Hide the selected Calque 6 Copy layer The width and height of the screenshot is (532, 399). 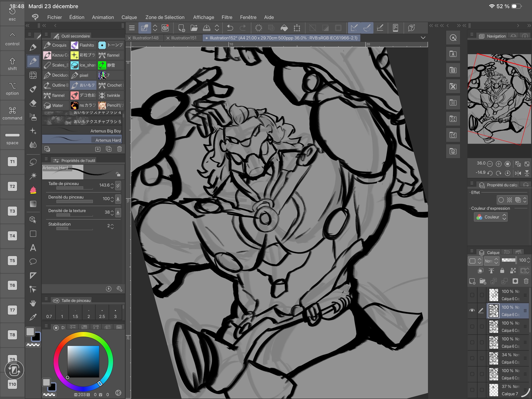[x=472, y=310]
